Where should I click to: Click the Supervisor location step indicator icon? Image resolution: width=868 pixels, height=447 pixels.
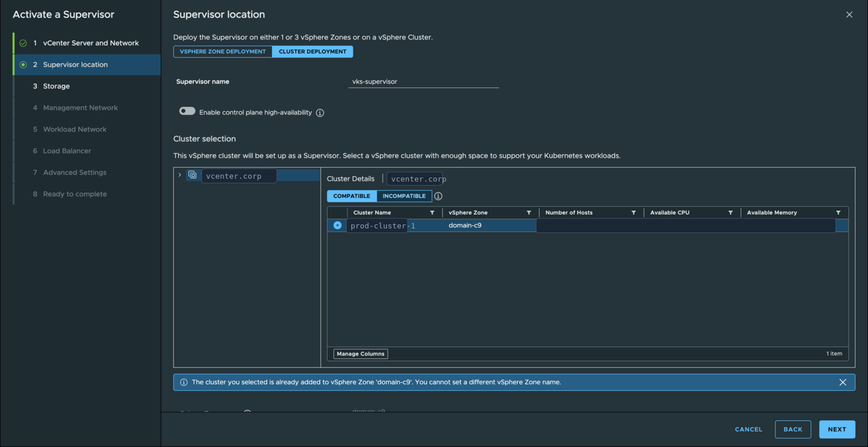click(x=23, y=65)
